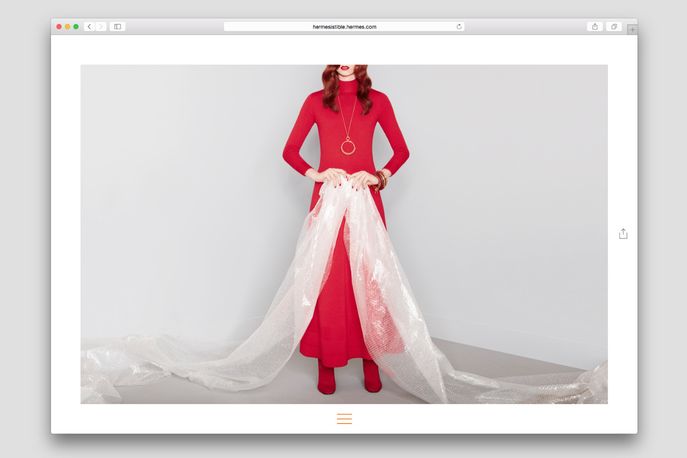
Task: Open a new tab with the plus button
Action: 632,30
